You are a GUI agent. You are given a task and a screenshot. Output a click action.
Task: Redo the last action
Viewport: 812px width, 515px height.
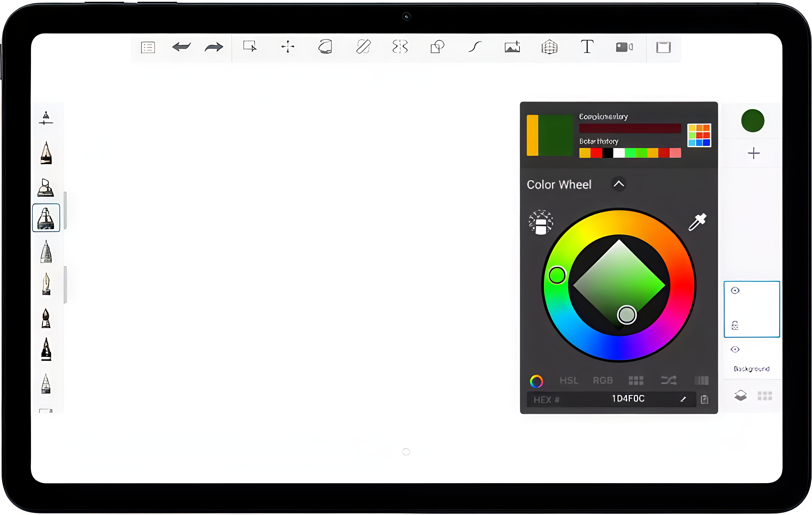[x=214, y=47]
